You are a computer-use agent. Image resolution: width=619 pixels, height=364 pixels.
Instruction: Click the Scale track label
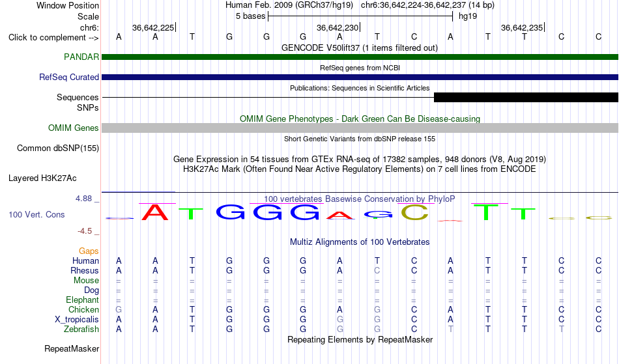pyautogui.click(x=88, y=16)
